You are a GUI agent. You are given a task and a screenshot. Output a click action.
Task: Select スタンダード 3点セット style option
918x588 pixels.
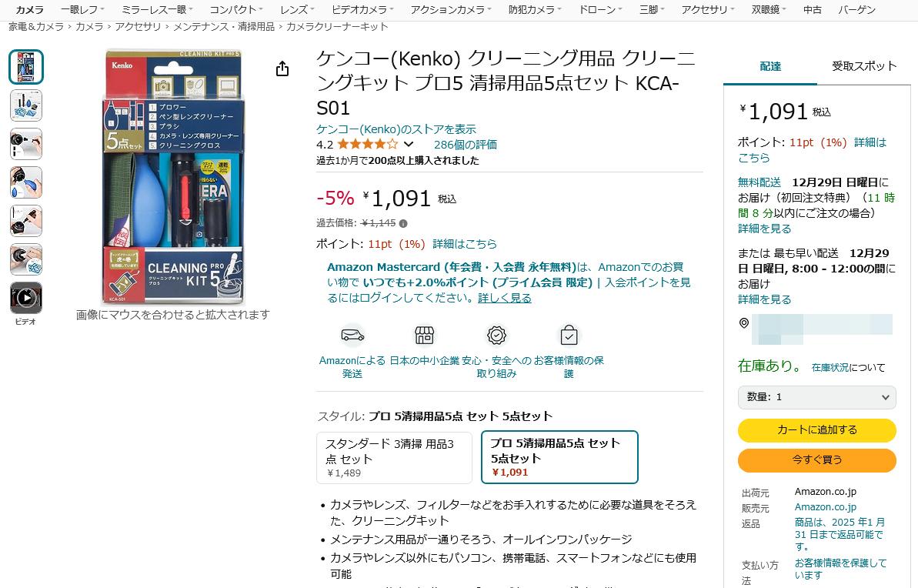coord(394,457)
